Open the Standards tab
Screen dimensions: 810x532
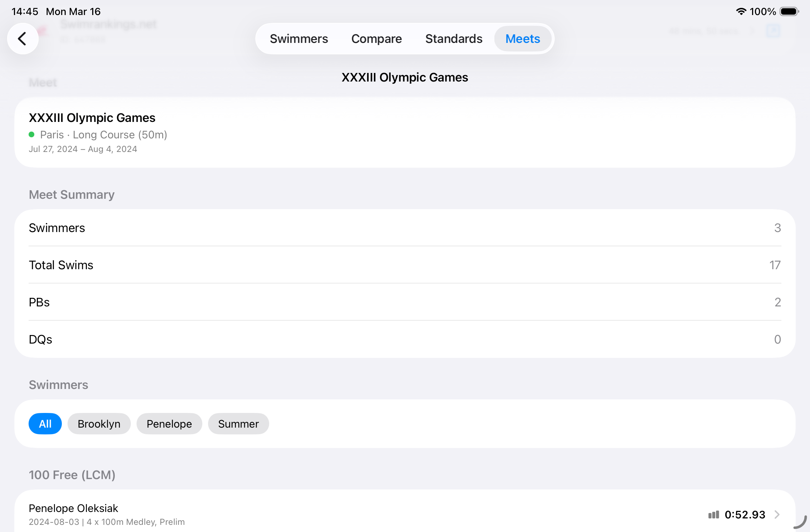click(454, 39)
